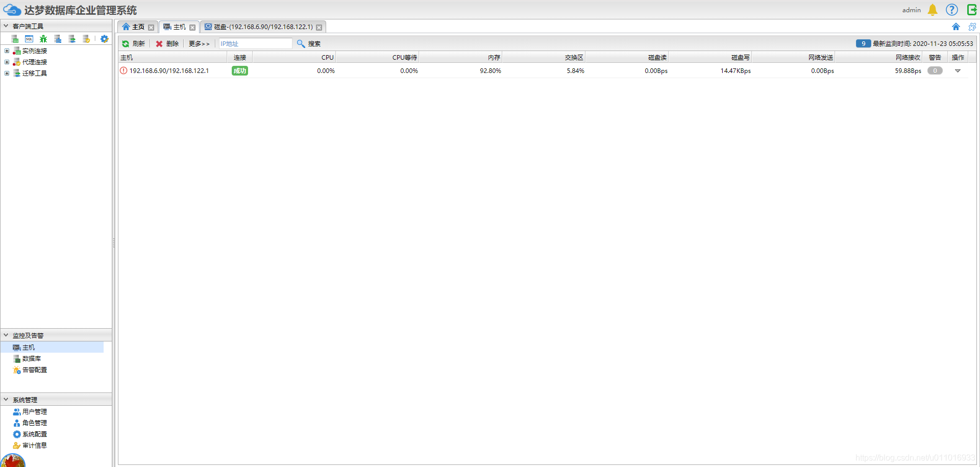Screen dimensions: 980x467
Task: Open the SQL editor icon in client toolbar
Action: tap(29, 39)
